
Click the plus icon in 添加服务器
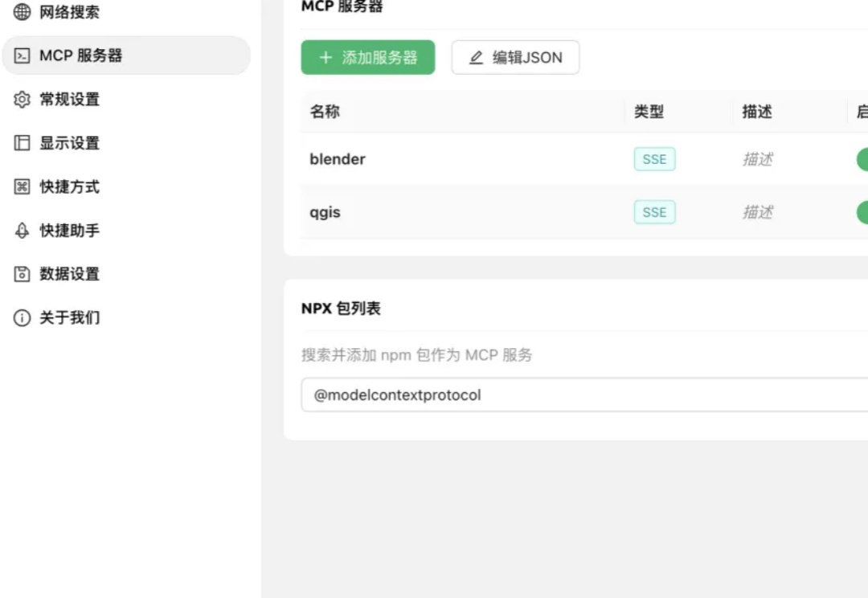pyautogui.click(x=326, y=57)
